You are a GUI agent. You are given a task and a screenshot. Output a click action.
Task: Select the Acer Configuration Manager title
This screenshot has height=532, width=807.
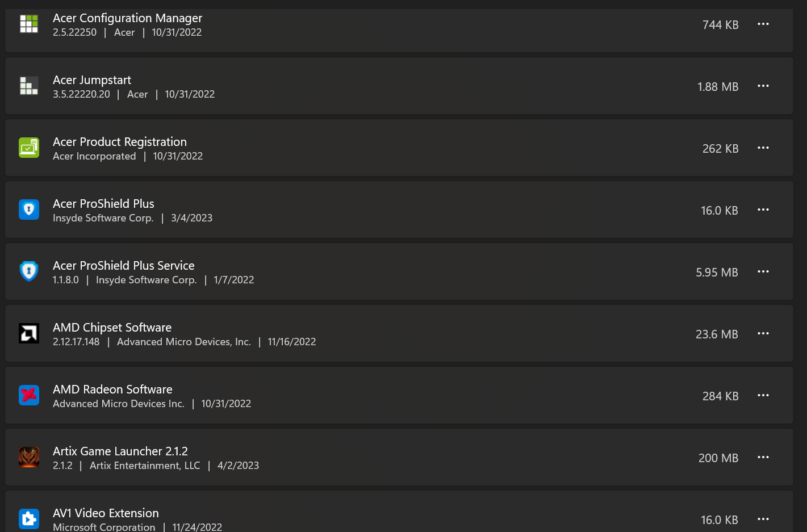[x=127, y=18]
